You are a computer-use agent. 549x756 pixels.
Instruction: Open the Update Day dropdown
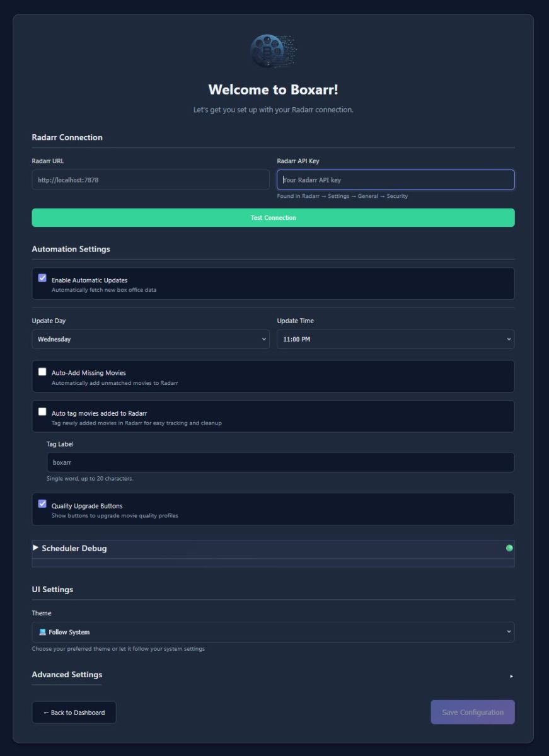[151, 340]
